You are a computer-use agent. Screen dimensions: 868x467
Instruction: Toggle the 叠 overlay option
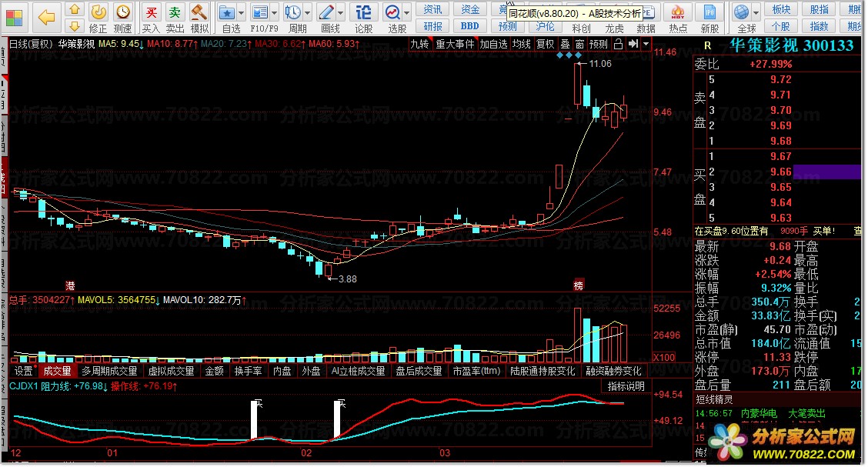point(565,44)
